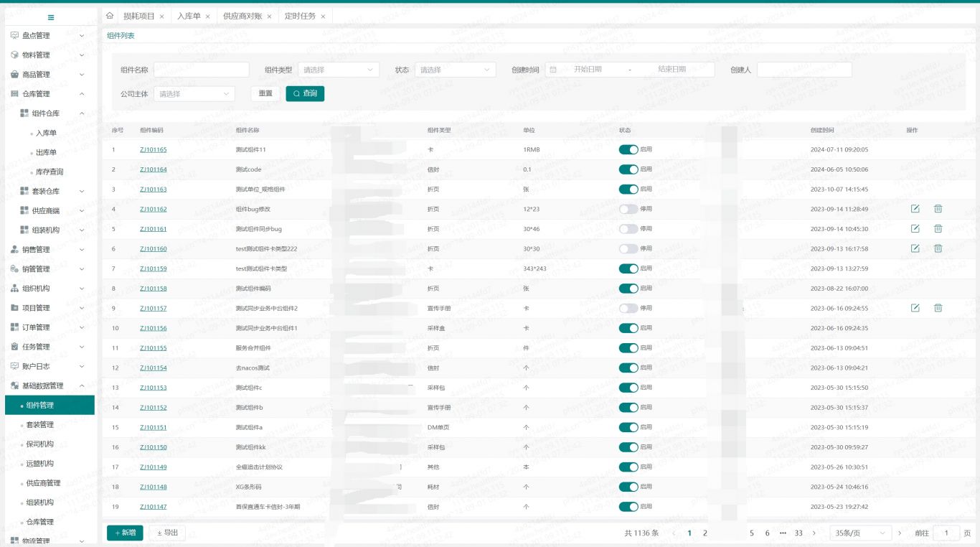Expand the 供应商端 submenu
980x547 pixels.
pyautogui.click(x=82, y=210)
